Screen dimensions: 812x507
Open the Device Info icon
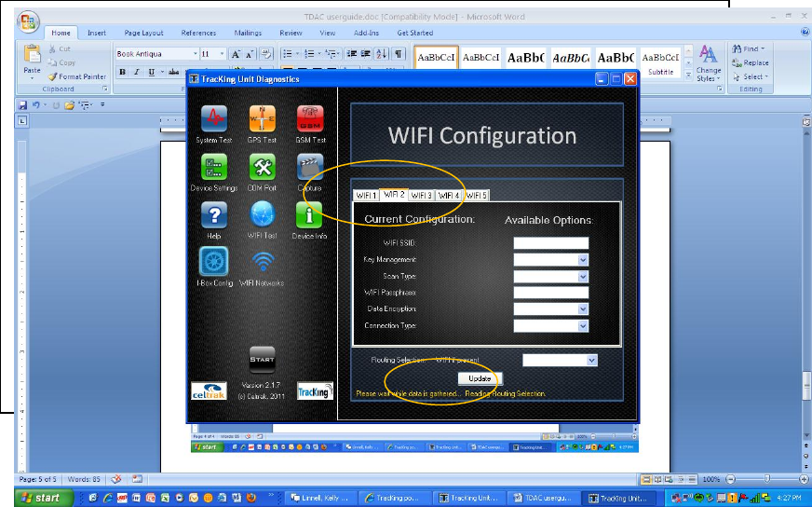click(309, 214)
